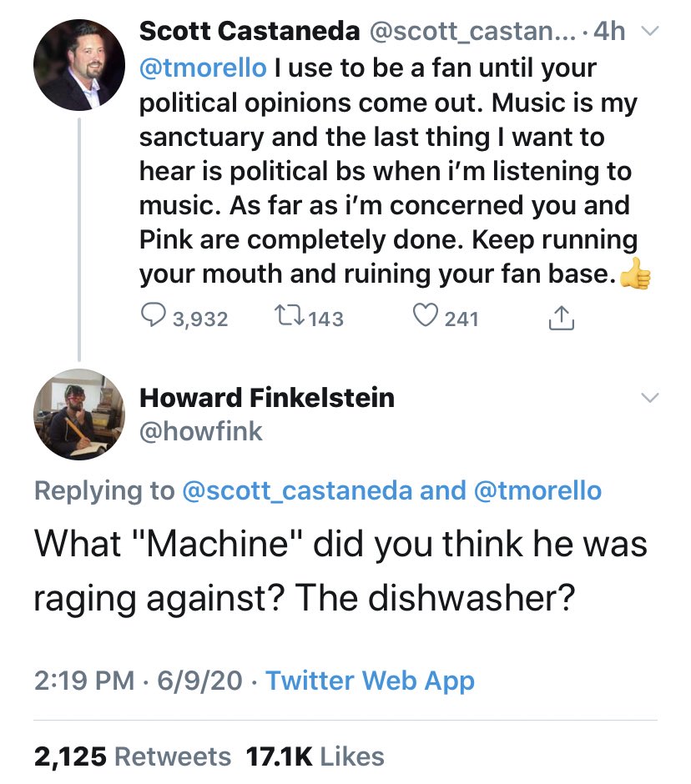Expand the chevron menu on Scott's tweet
This screenshot has width=691, height=784.
click(x=650, y=33)
